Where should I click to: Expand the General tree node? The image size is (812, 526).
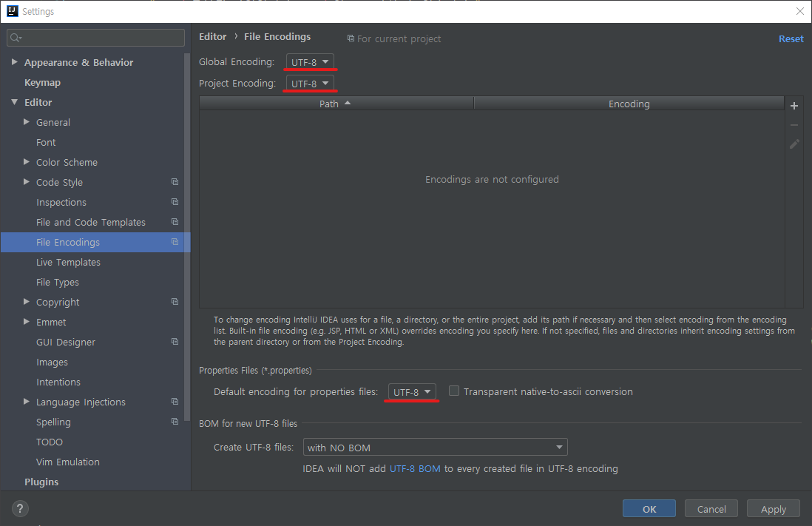[27, 122]
